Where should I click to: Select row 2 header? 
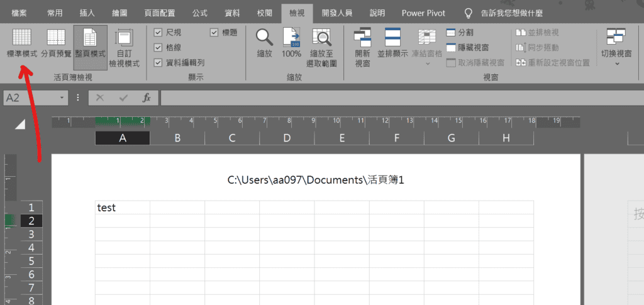pyautogui.click(x=31, y=221)
